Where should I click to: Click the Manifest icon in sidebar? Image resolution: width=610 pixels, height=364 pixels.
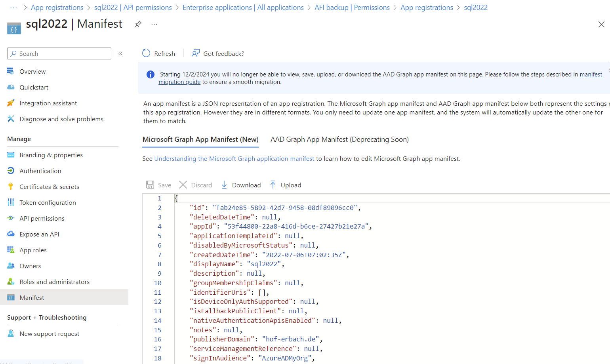pyautogui.click(x=11, y=297)
